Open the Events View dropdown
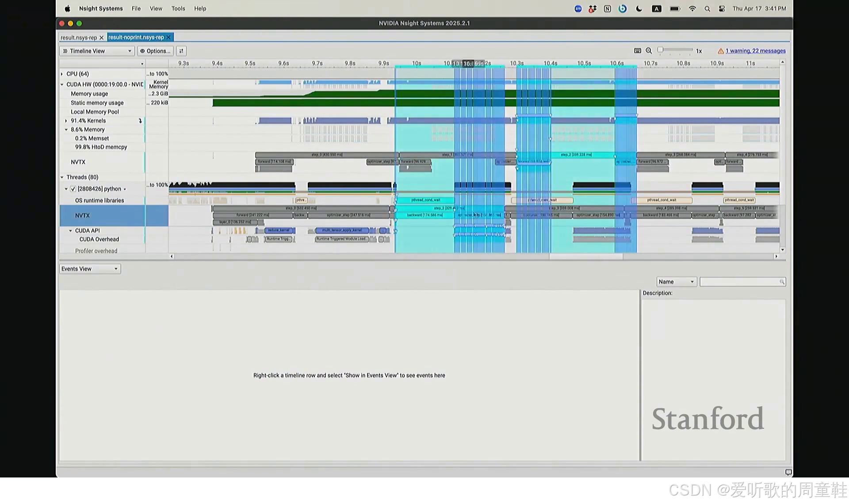Screen dimensions: 849x504 click(x=90, y=269)
